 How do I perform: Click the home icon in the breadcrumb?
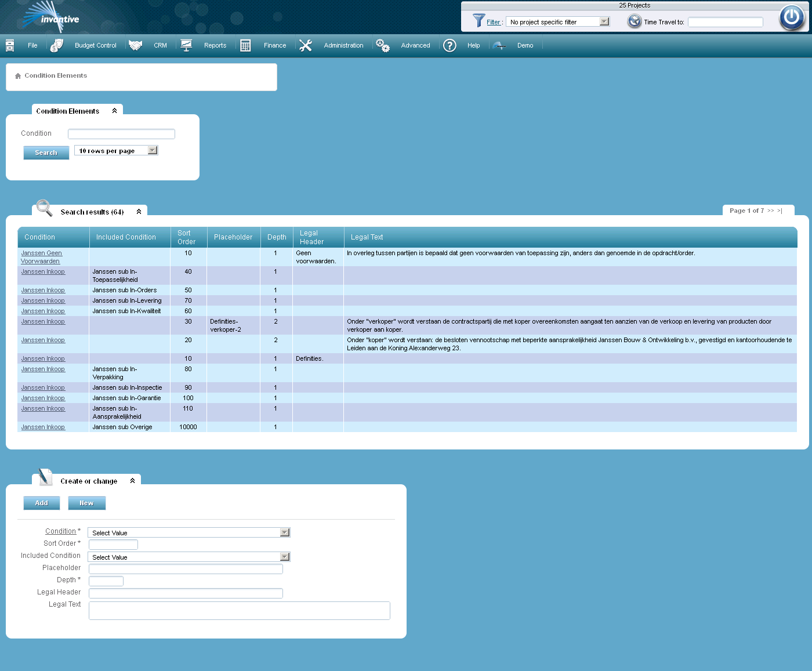tap(17, 75)
